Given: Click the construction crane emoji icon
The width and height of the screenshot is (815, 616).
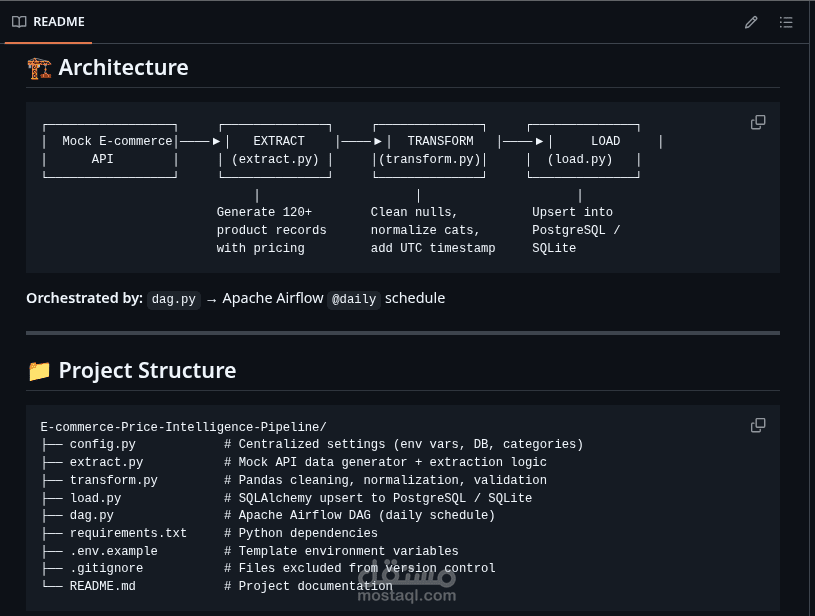Looking at the screenshot, I should pos(39,68).
